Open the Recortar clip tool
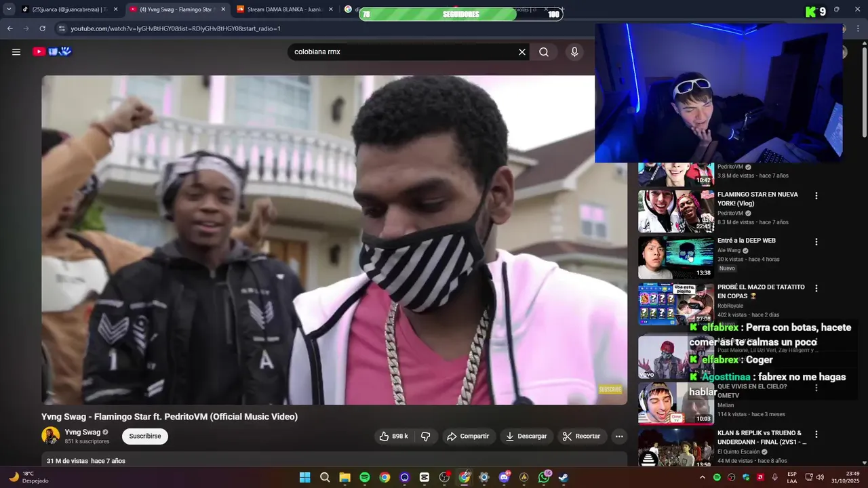The width and height of the screenshot is (868, 488). click(x=582, y=436)
